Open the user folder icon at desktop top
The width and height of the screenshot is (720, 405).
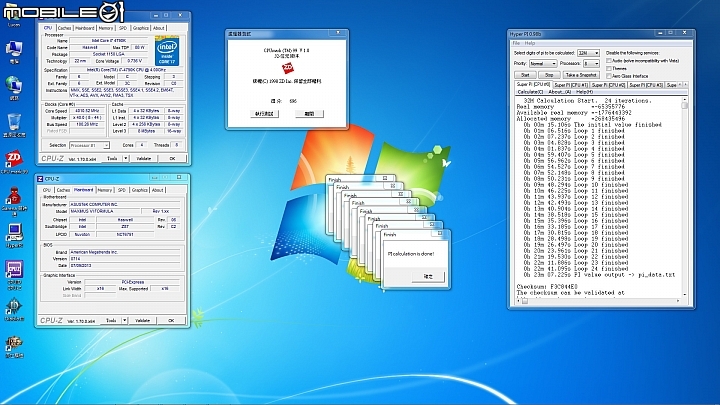[14, 14]
